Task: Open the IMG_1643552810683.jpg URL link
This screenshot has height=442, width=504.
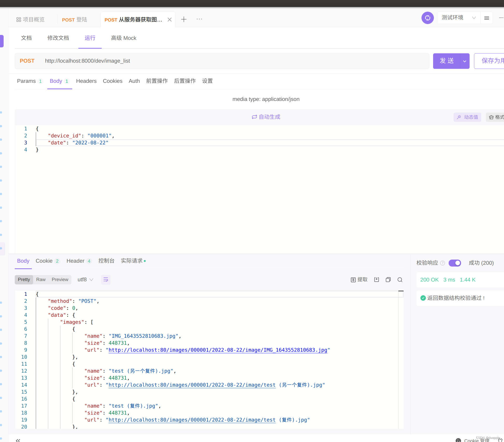Action: point(218,350)
